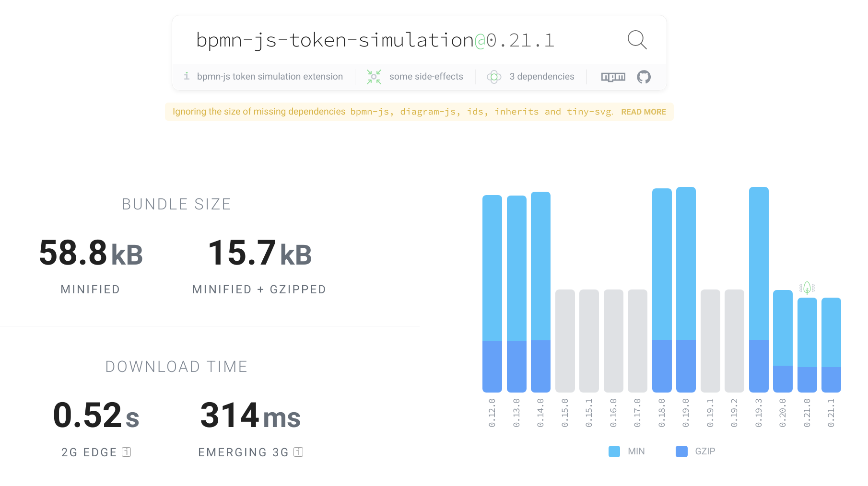Open the npm package page icon
The width and height of the screenshot is (868, 486).
click(x=613, y=77)
